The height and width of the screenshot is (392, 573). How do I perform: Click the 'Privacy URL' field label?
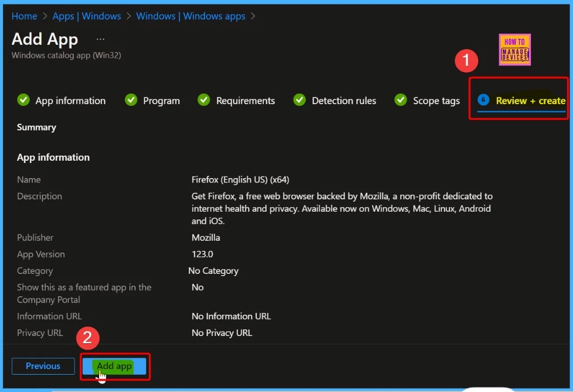point(40,333)
